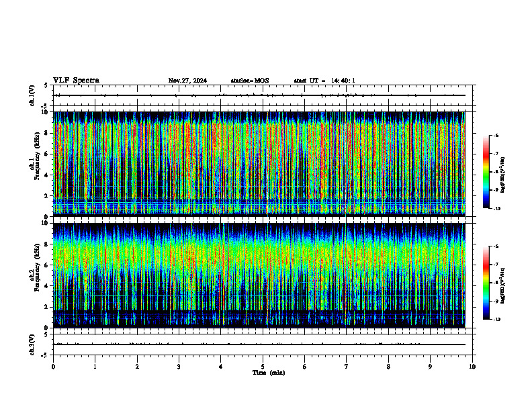Click the ch.1 colorbar log(PSD) unit label

[502, 175]
